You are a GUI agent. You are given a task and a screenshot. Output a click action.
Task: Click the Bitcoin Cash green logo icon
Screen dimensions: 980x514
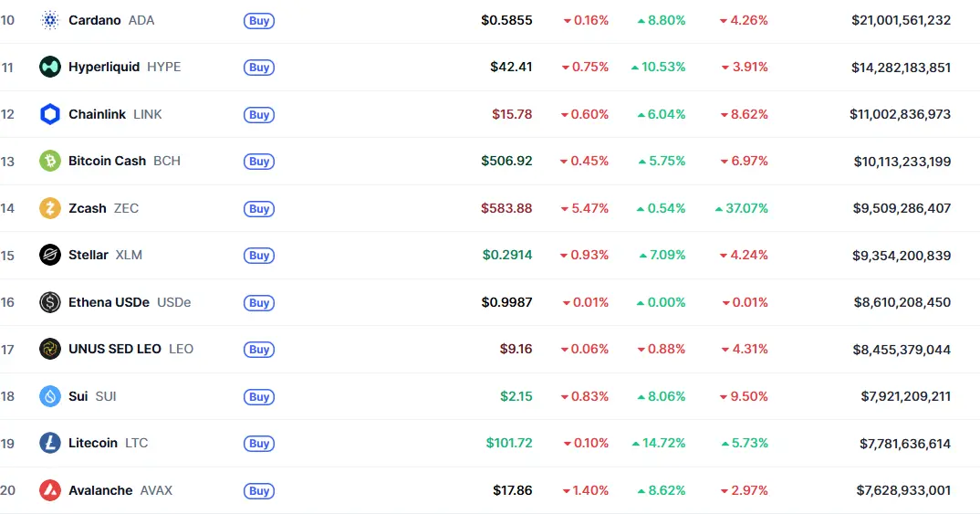pyautogui.click(x=50, y=161)
